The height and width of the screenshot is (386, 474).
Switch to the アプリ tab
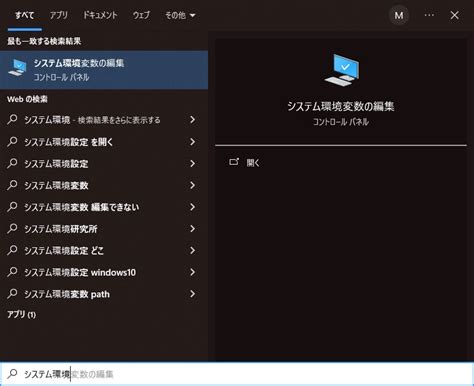[x=59, y=15]
